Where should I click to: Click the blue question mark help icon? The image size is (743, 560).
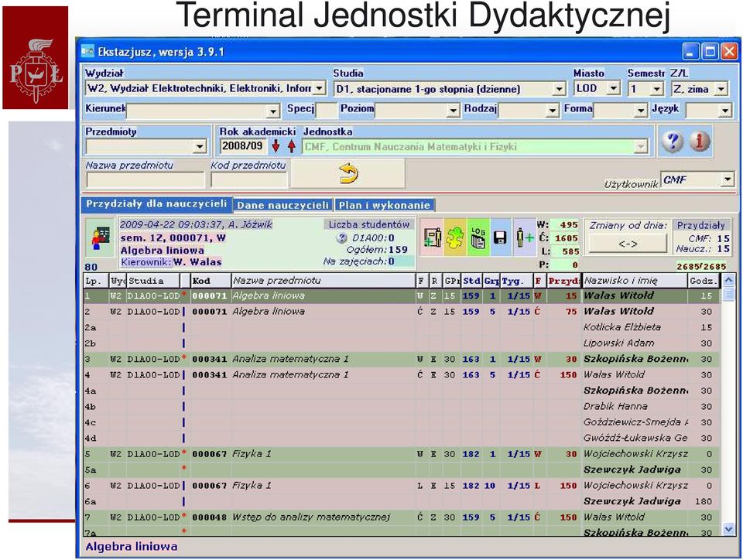tap(673, 141)
